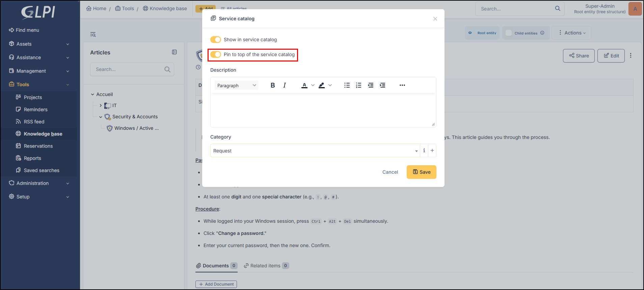This screenshot has width=644, height=290.
Task: Open the article more-options kebab menu
Action: point(630,55)
